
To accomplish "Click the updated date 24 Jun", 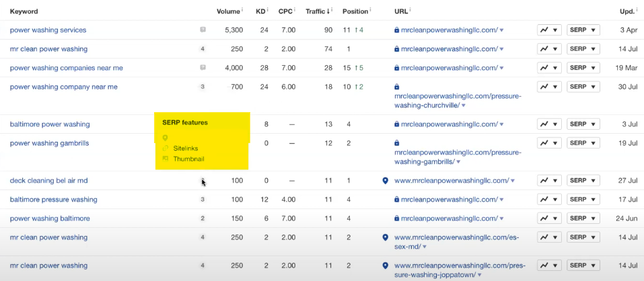I will (627, 218).
